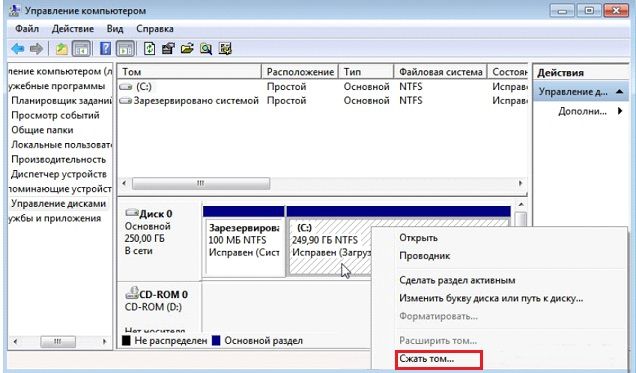Open the Действие menu
The image size is (636, 373).
[73, 29]
